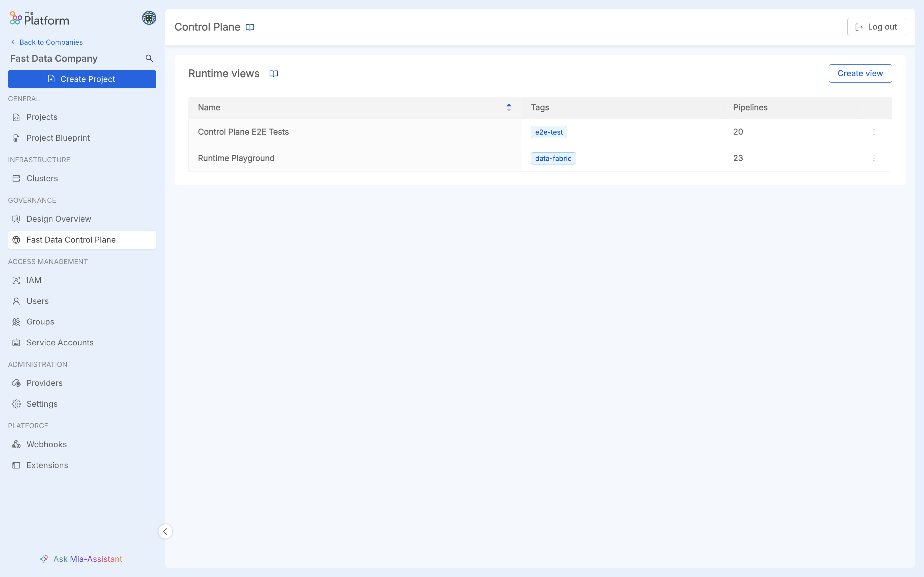Navigate to Project Blueprint section
Image resolution: width=924 pixels, height=577 pixels.
point(58,138)
